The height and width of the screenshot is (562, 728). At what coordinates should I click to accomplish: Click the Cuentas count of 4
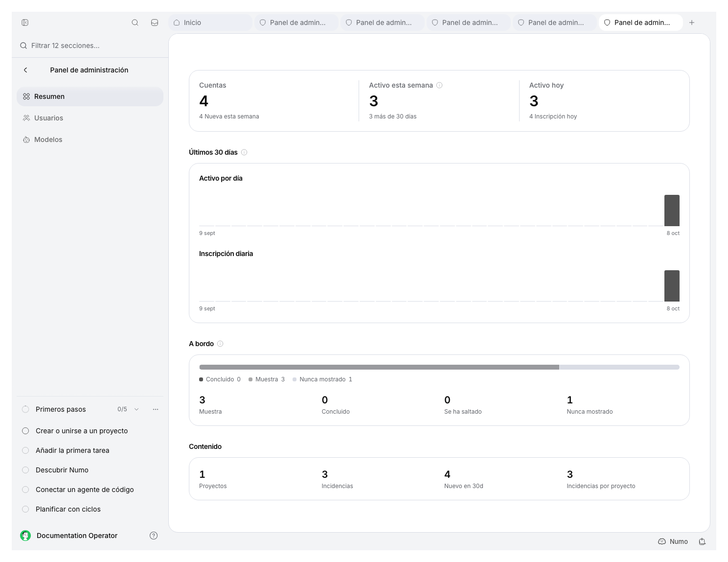point(204,101)
